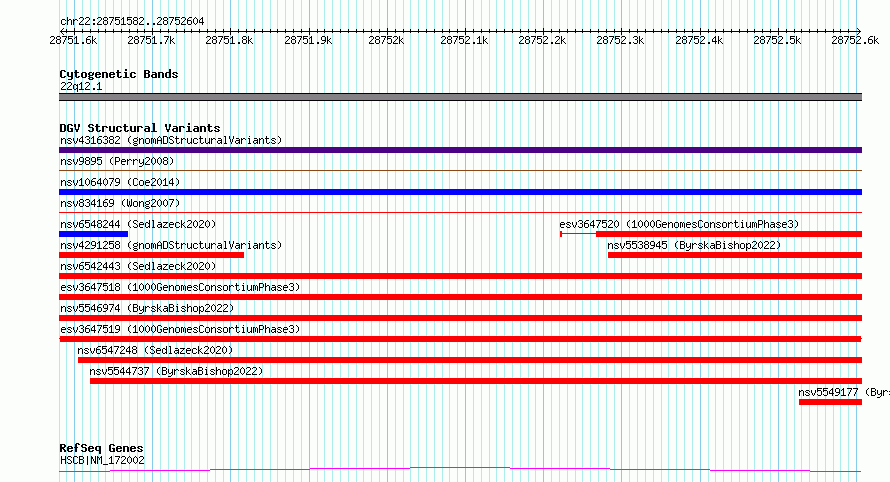Click the 28752.6k ruler tick label

(855, 40)
